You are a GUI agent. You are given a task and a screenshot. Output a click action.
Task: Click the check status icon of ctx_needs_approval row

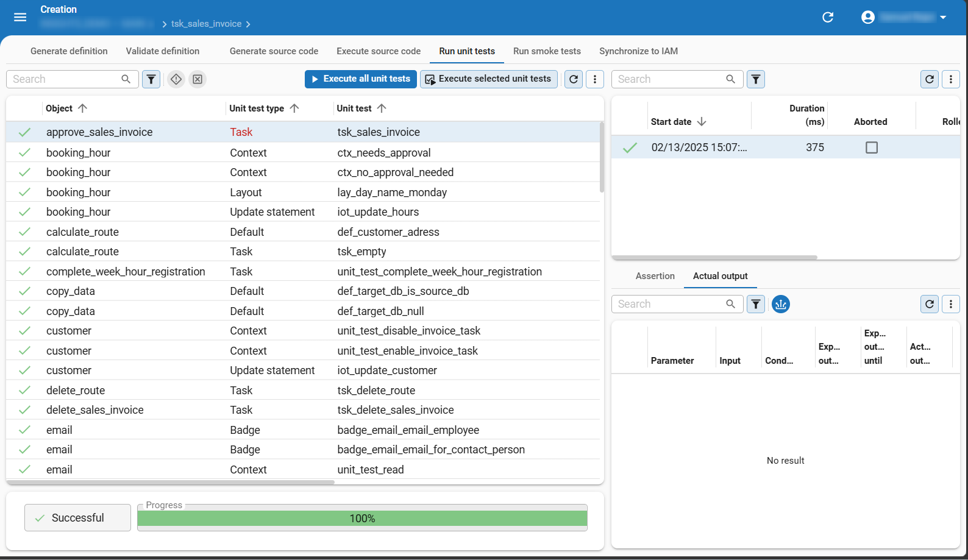[24, 152]
